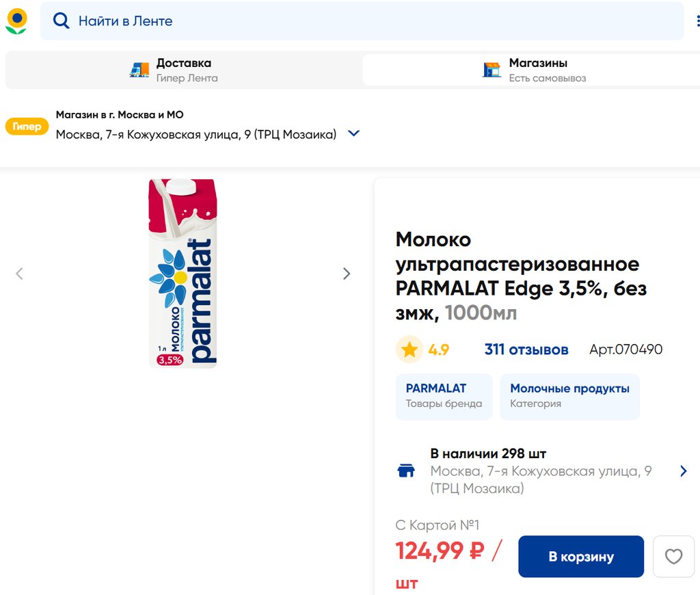The image size is (700, 595).
Task: Open the three-dot menu at top right
Action: point(698,21)
